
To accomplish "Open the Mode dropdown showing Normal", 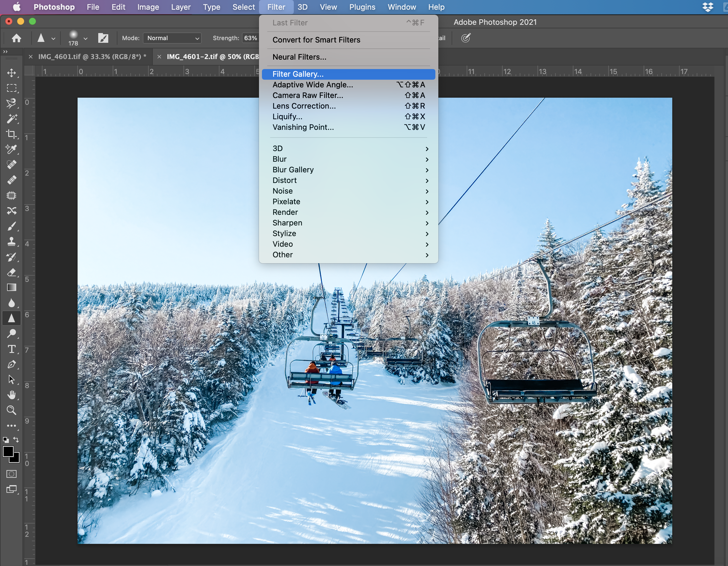I will [172, 38].
